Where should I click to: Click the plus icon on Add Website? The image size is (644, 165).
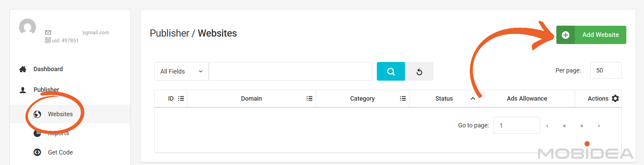(x=566, y=35)
